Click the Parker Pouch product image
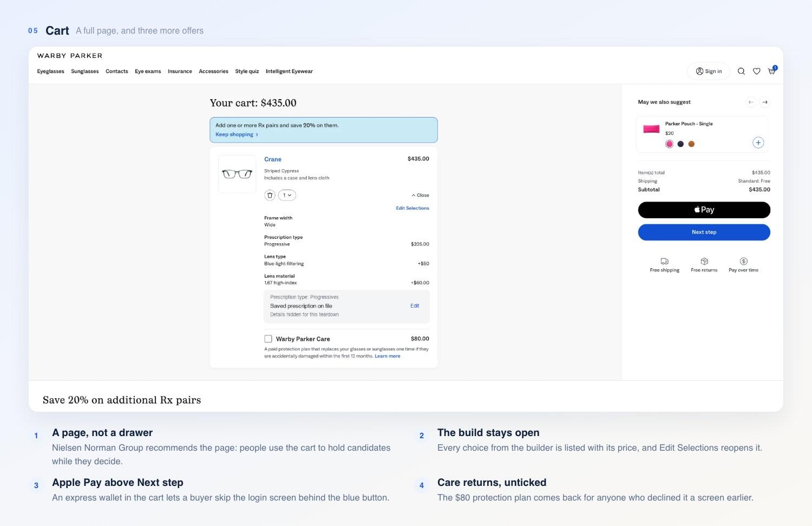 click(651, 129)
